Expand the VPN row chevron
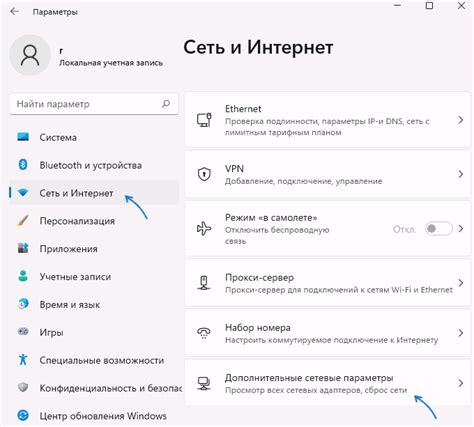The width and height of the screenshot is (474, 427). [461, 174]
